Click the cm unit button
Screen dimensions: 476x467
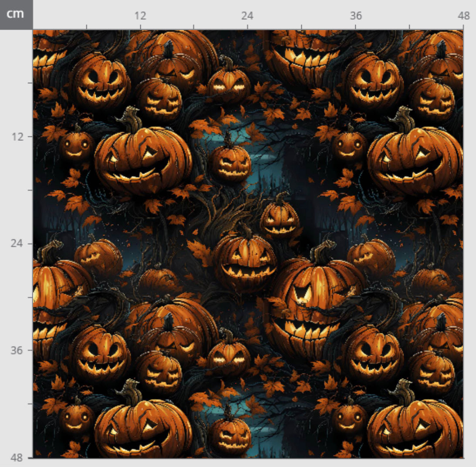click(16, 14)
